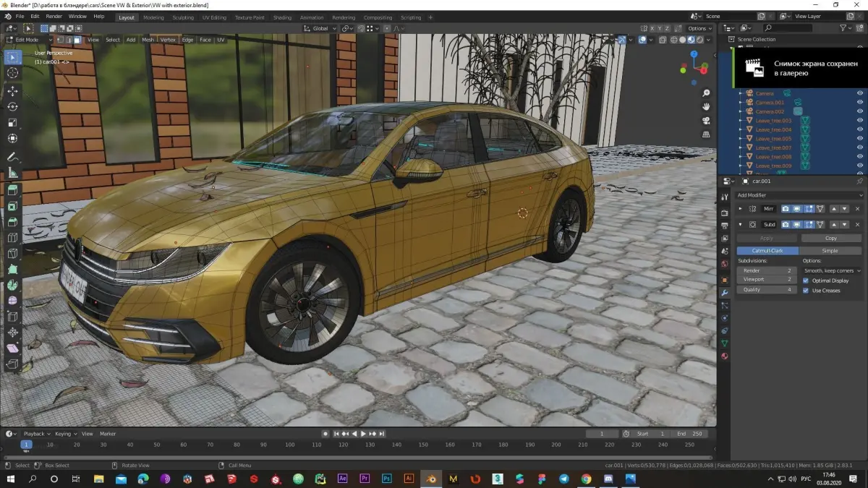Switch to vertex select mode
This screenshot has width=868, height=488.
61,40
